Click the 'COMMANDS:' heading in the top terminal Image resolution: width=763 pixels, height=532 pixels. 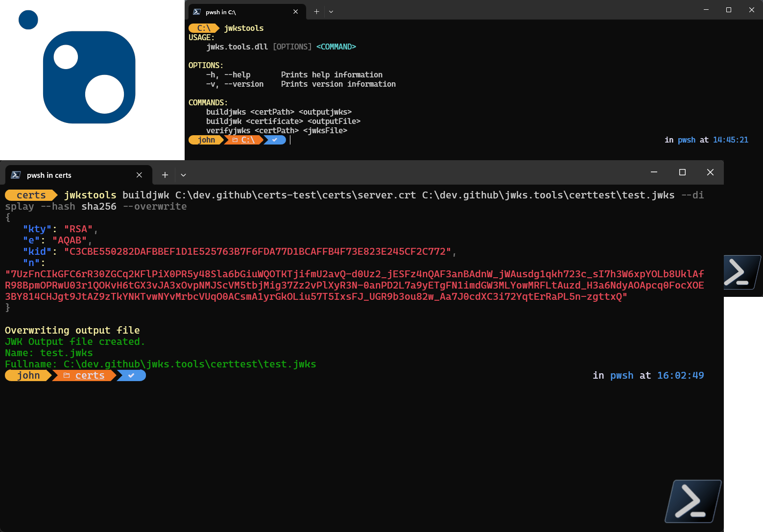tap(208, 103)
